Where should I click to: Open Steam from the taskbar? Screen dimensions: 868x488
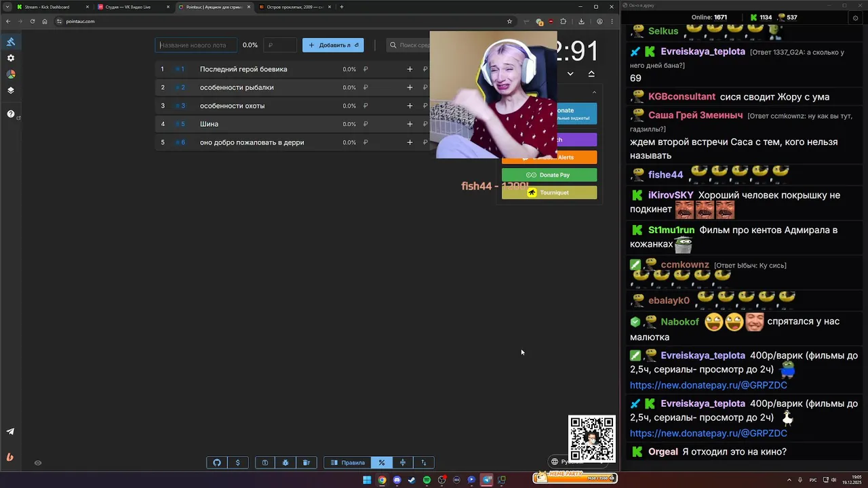(x=412, y=480)
